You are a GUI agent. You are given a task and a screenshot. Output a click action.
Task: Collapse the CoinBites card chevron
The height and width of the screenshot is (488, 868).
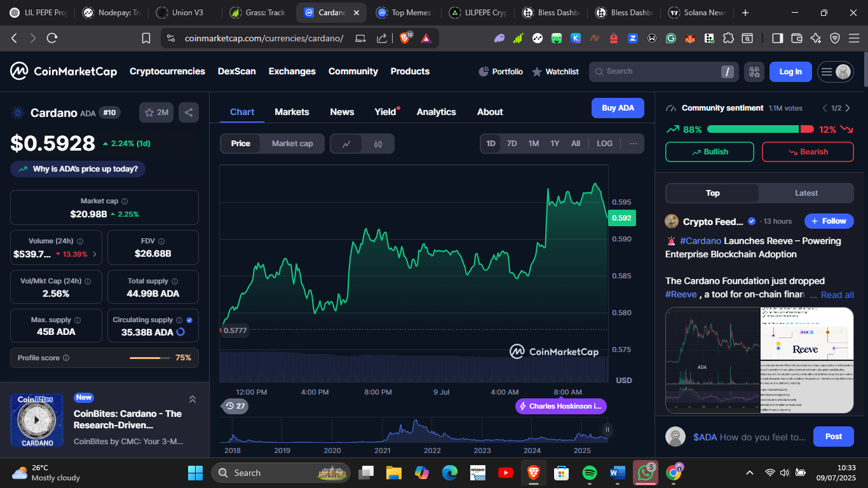click(x=193, y=399)
